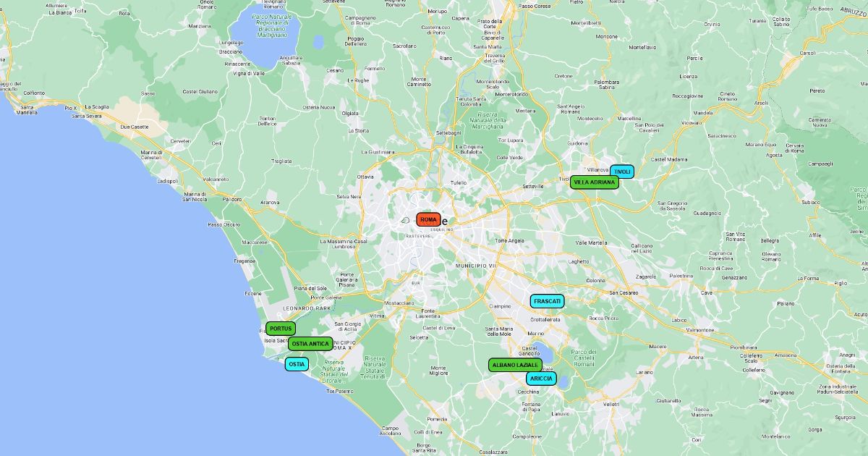Image resolution: width=868 pixels, height=456 pixels.
Task: Click the Torre Angela label
Action: tap(509, 240)
